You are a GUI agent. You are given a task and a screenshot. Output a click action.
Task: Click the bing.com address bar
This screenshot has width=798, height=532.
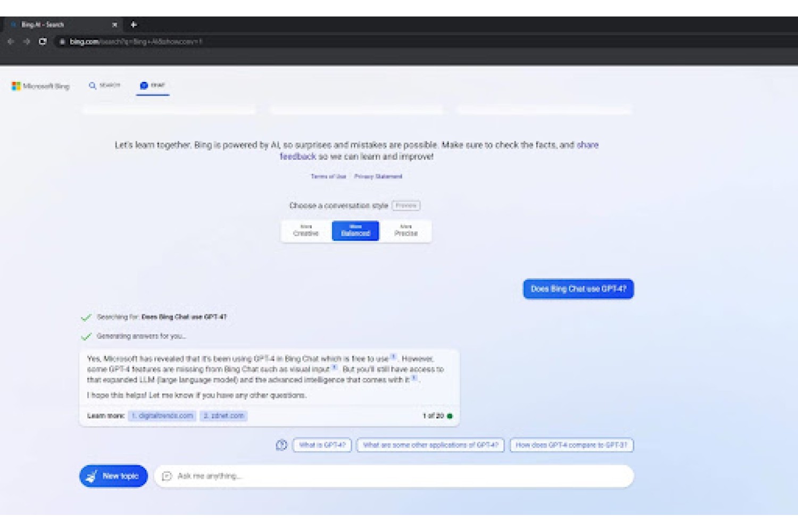[426, 41]
